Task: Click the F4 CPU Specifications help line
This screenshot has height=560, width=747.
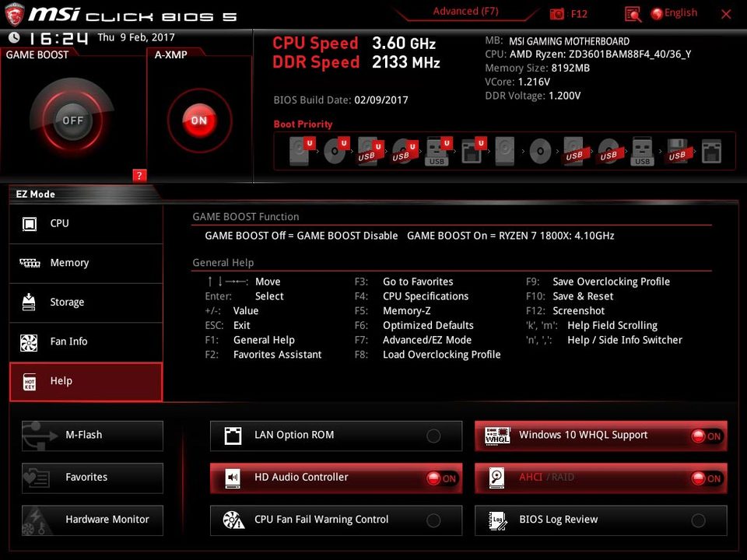Action: (x=412, y=296)
